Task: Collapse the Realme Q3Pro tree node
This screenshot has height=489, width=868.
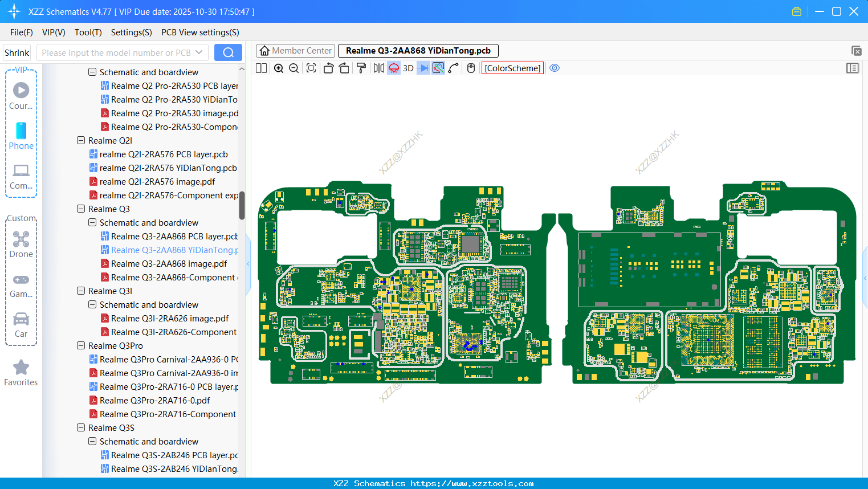Action: click(x=81, y=346)
